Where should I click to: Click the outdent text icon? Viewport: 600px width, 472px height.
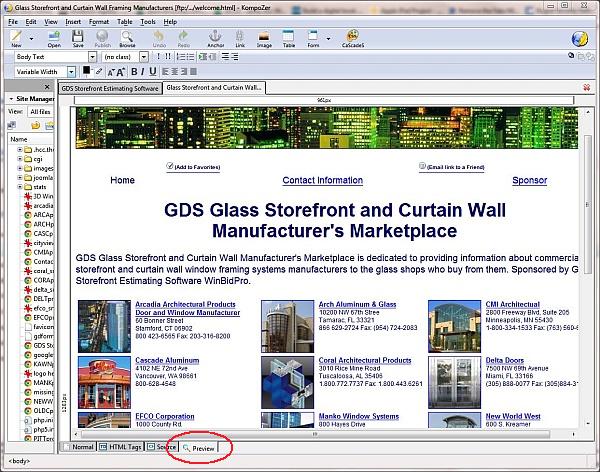tap(212, 57)
